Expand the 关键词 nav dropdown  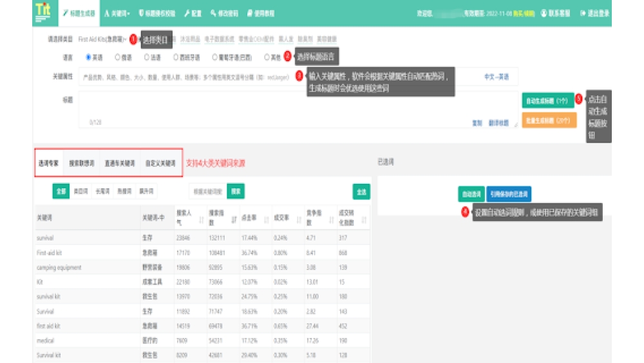pos(117,13)
